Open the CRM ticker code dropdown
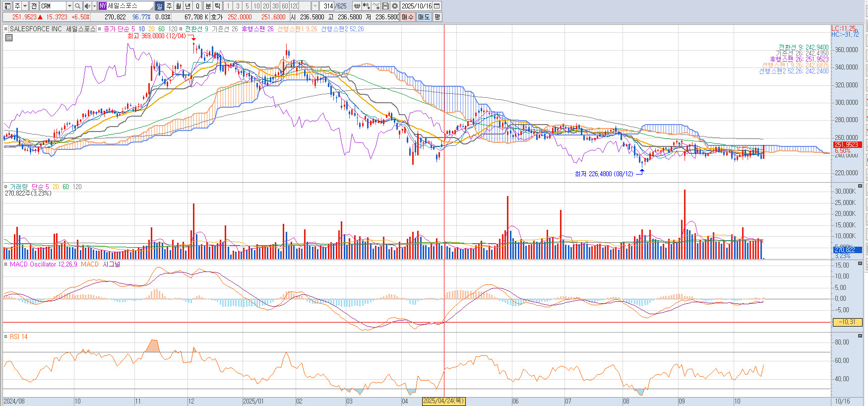This screenshot has width=868, height=406. click(x=69, y=6)
